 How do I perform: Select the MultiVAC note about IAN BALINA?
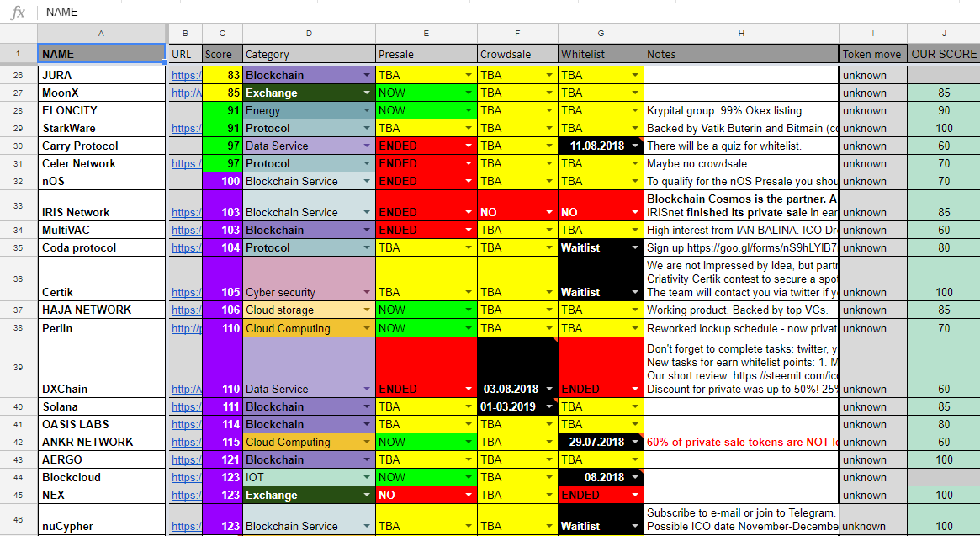coord(741,230)
